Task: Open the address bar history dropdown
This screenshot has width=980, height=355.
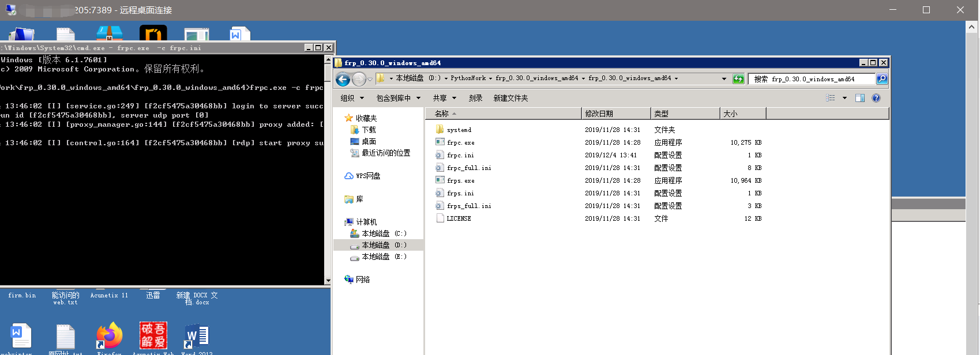Action: [x=724, y=79]
